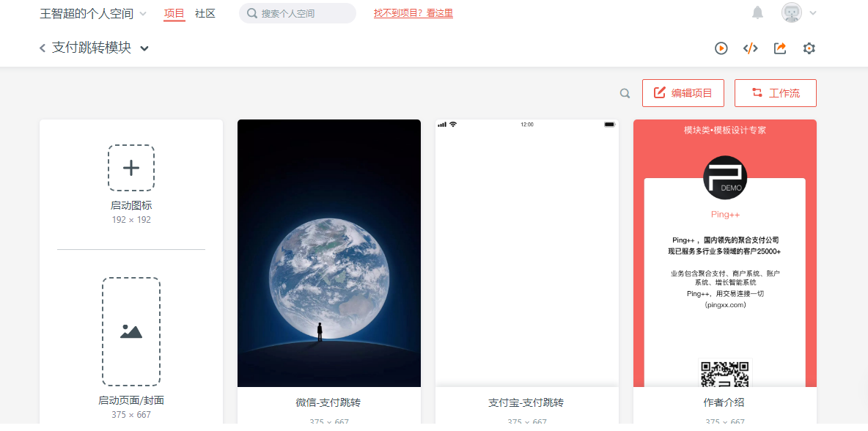Expand the 支付跳转模块 project dropdown
The width and height of the screenshot is (868, 431).
click(x=144, y=48)
